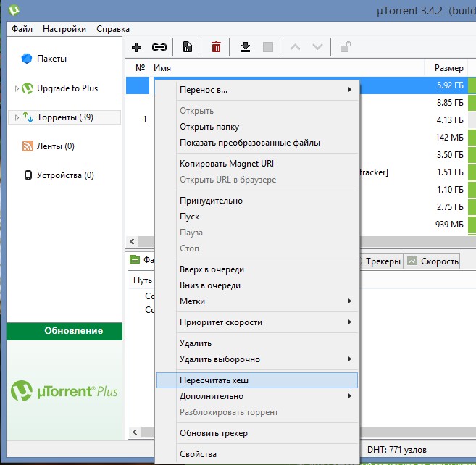Viewport: 476px width, 465px height.
Task: Click the µTorrent Plus banner
Action: (x=64, y=391)
